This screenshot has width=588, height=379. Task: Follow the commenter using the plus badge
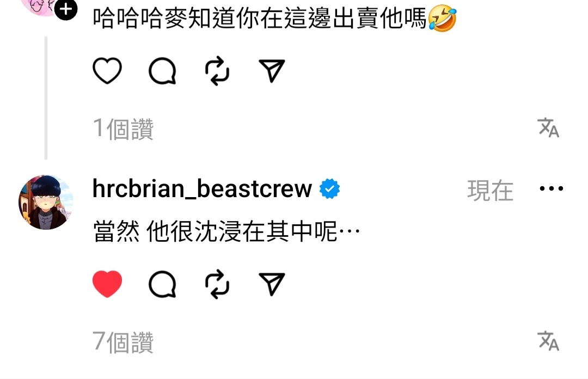pos(66,9)
